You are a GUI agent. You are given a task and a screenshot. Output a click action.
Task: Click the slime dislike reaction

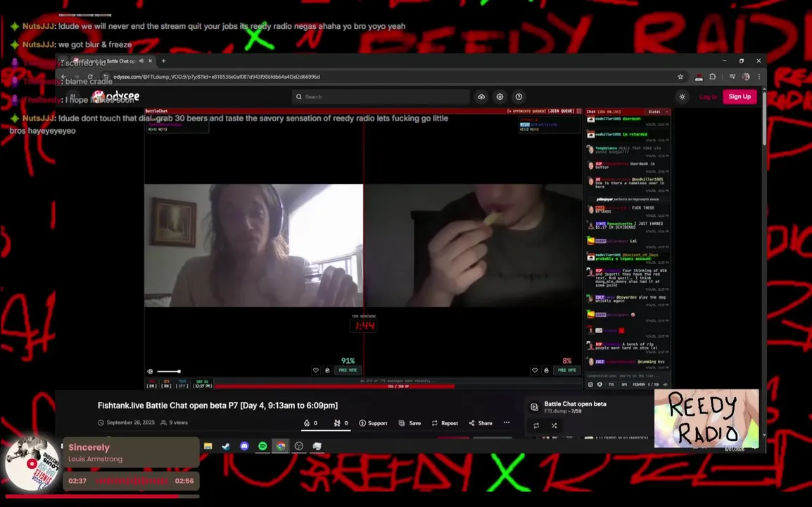pyautogui.click(x=341, y=423)
